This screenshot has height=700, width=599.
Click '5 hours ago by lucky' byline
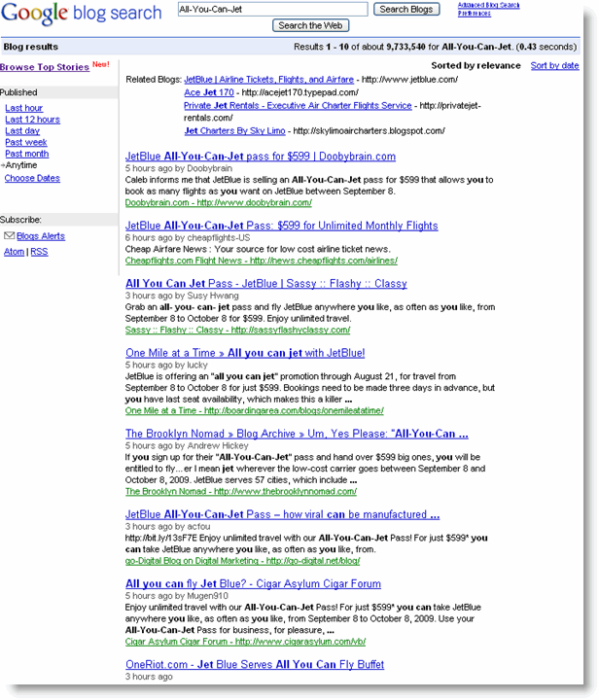pyautogui.click(x=166, y=365)
